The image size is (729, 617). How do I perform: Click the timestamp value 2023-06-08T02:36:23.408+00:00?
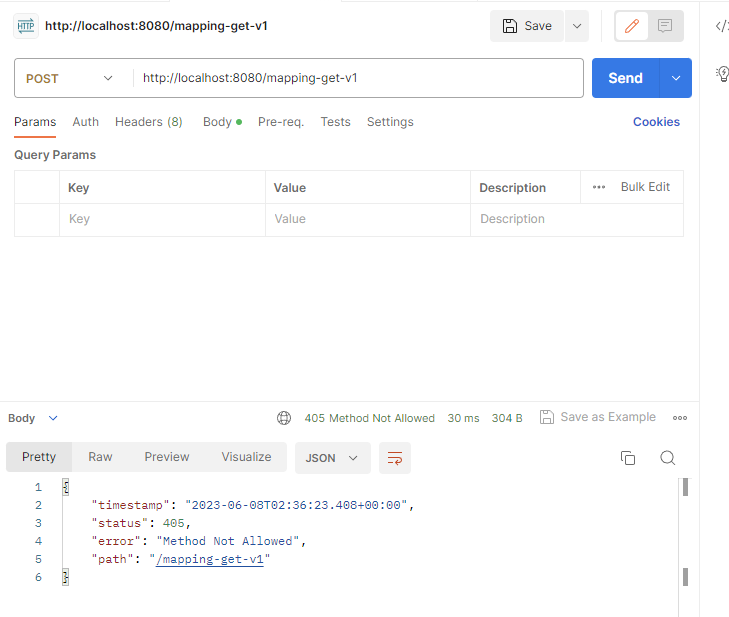[x=296, y=505]
